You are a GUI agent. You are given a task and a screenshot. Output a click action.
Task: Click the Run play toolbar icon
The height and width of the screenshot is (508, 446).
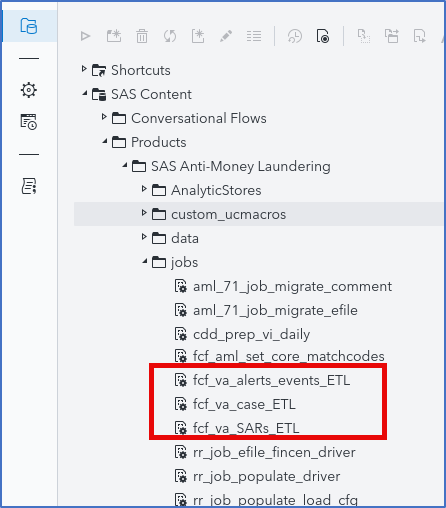[85, 36]
